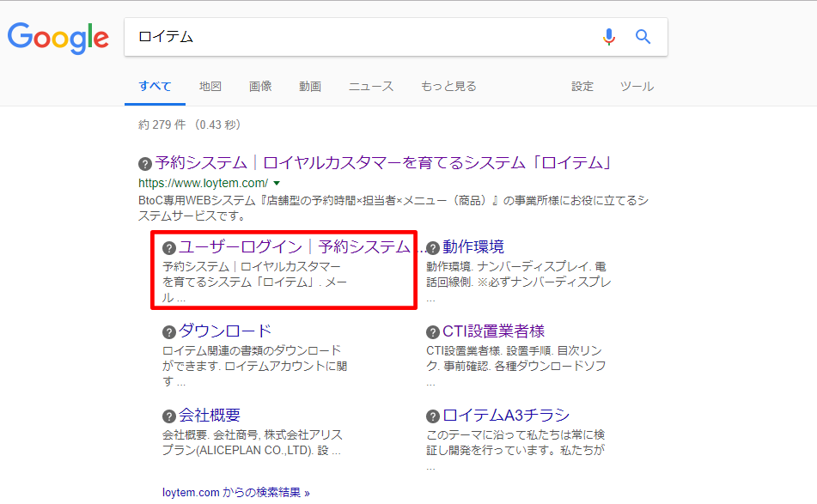Click description 会社概要. 会社商号, 株式会社アリス

[x=253, y=442]
